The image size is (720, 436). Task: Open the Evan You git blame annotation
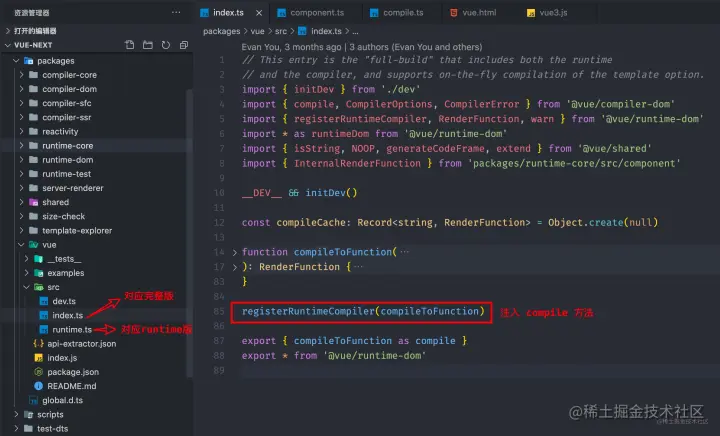(x=362, y=47)
